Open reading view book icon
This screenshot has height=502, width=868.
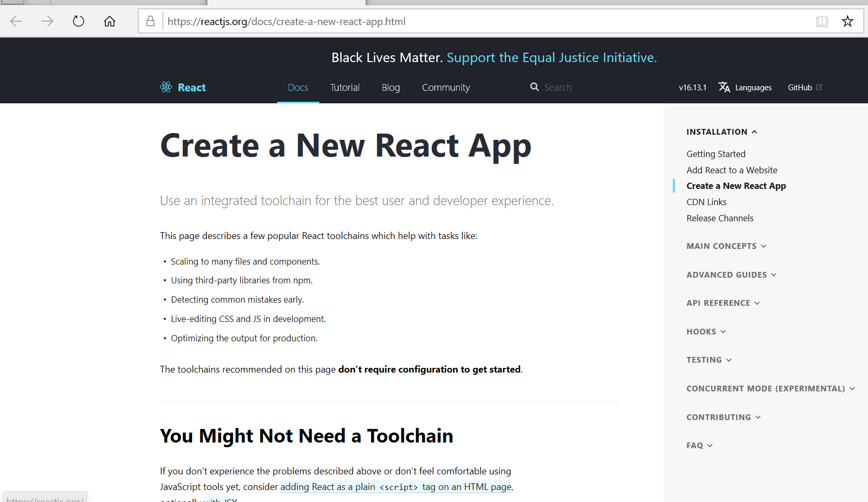pos(822,21)
